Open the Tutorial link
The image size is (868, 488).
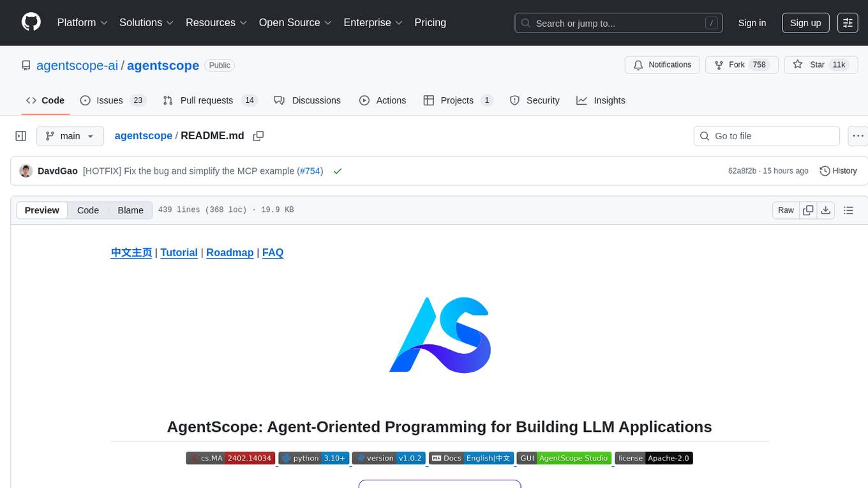coord(179,252)
